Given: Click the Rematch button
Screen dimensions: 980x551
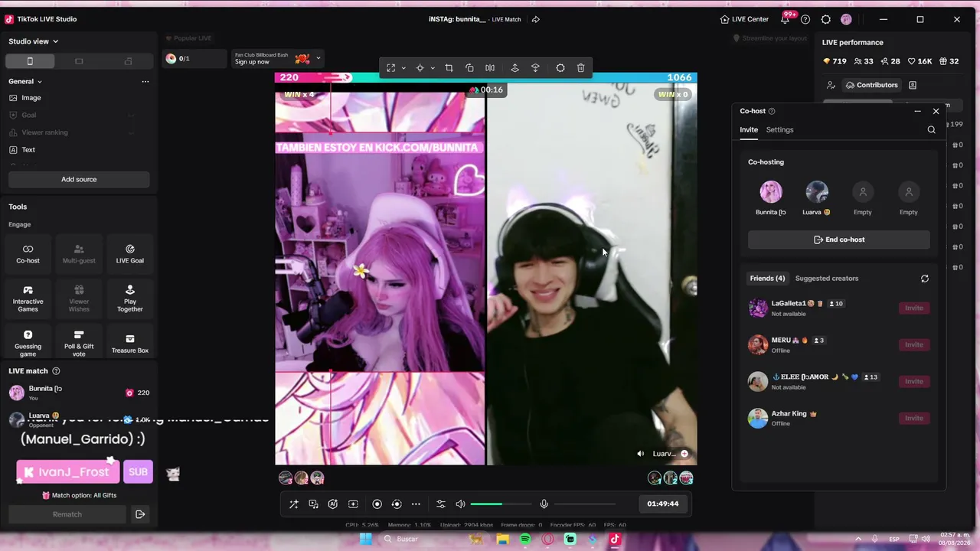Looking at the screenshot, I should pos(67,514).
